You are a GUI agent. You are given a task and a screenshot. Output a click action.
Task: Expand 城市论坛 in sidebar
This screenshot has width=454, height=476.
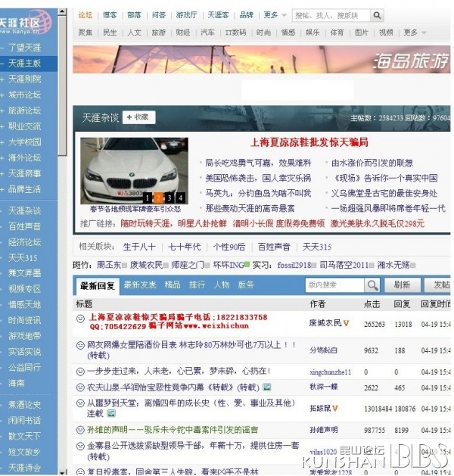coord(2,95)
